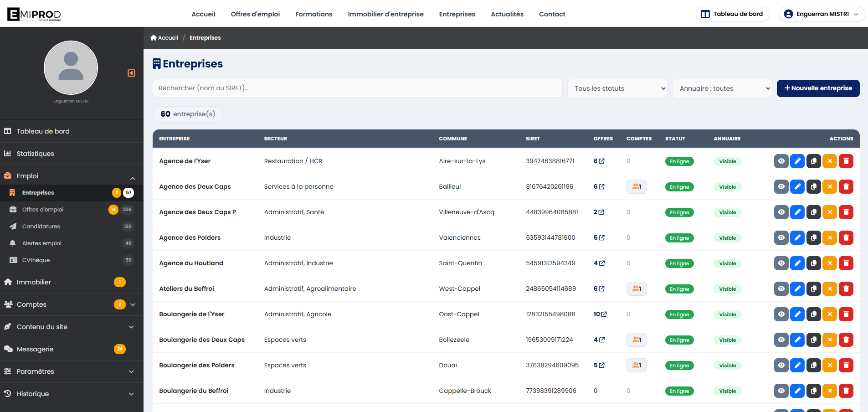Go to Candidatures in the sidebar
Viewport: 868px width, 412px height.
coord(72,227)
